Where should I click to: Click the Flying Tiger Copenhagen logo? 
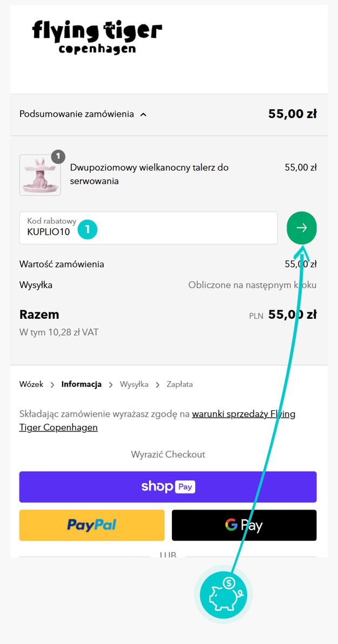coord(97,37)
